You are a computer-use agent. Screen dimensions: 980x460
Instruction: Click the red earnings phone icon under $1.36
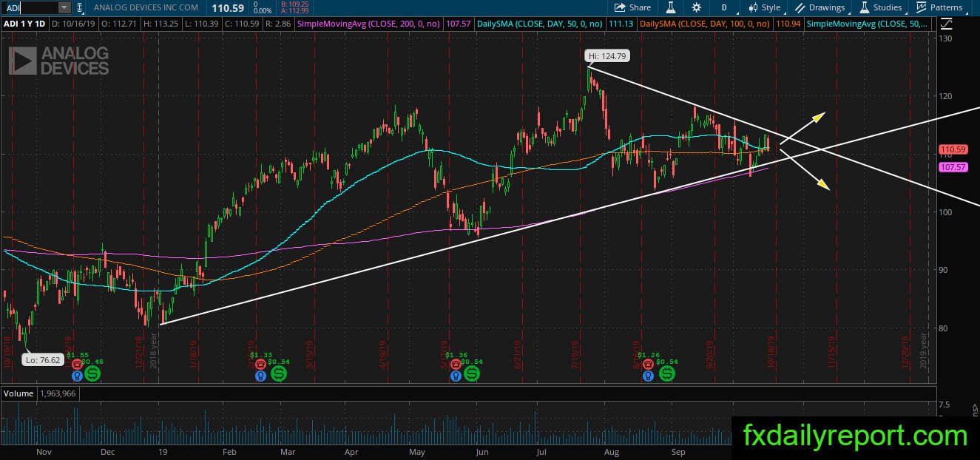(x=454, y=365)
